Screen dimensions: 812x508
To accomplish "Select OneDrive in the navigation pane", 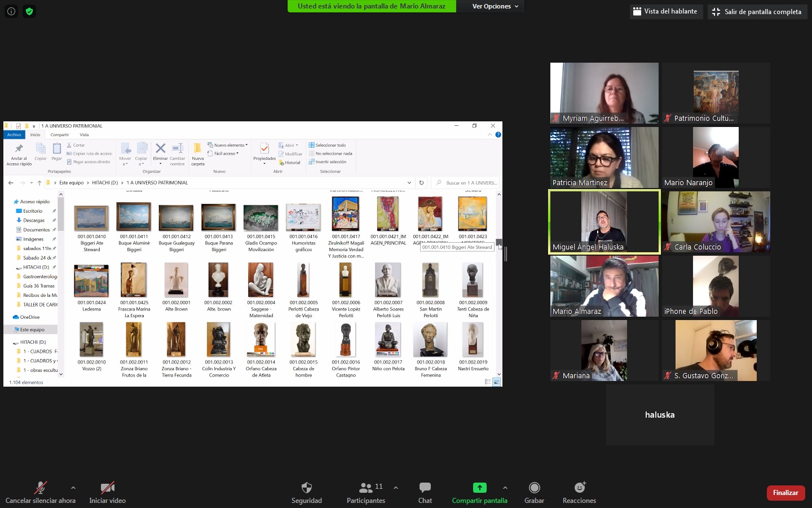I will (x=29, y=317).
